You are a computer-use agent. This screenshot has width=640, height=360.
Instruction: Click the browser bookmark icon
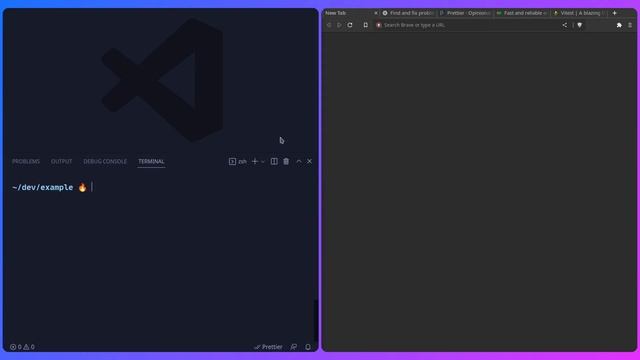365,25
